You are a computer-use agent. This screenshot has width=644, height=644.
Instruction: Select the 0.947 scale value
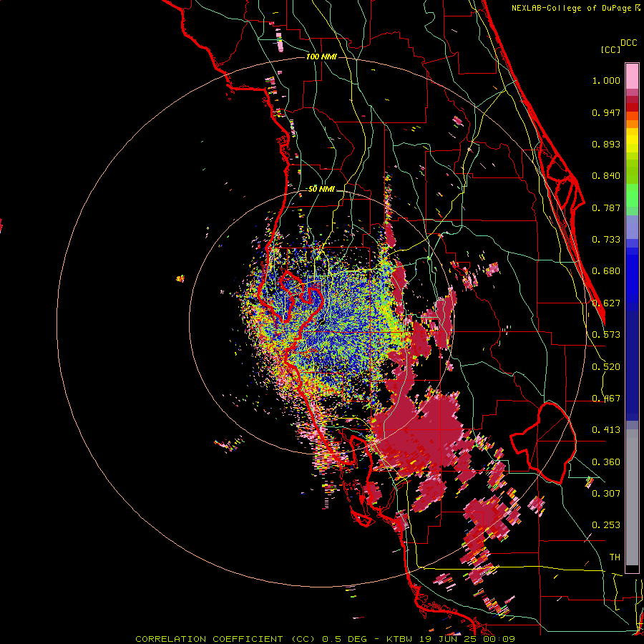[606, 112]
